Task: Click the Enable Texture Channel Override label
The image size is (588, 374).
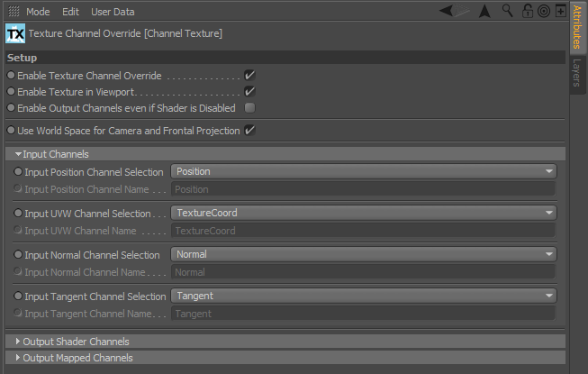Action: click(x=89, y=76)
